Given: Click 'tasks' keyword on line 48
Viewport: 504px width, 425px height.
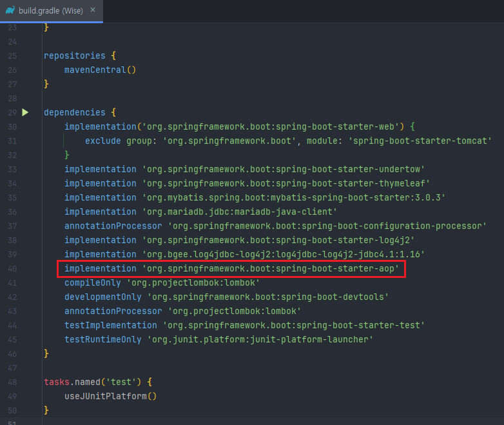Looking at the screenshot, I should tap(57, 382).
